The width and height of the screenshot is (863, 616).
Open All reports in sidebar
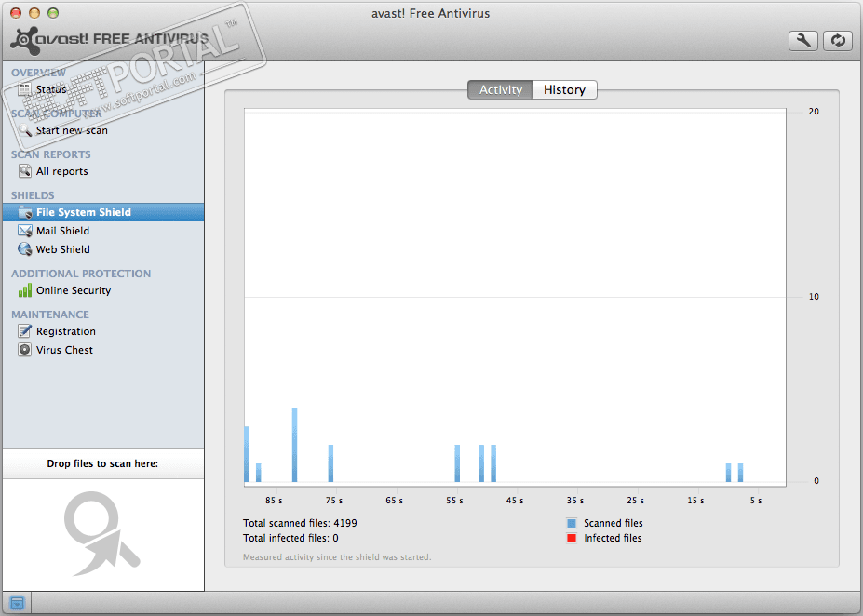[x=61, y=171]
